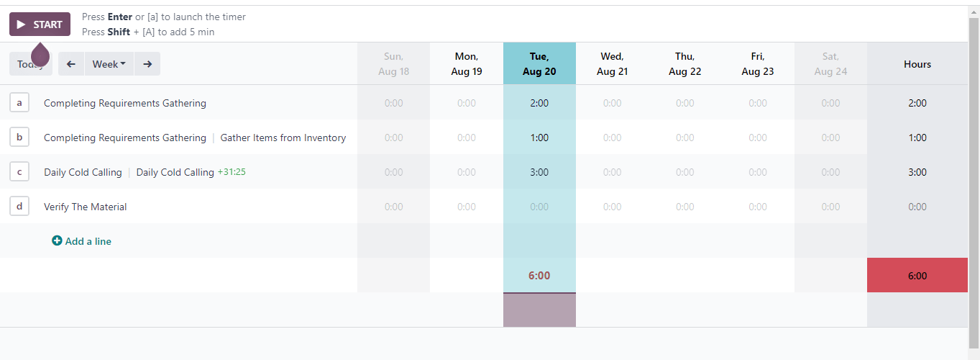Image resolution: width=980 pixels, height=360 pixels.
Task: Edit Tuesday 2:00 cell for Requirements Gathering
Action: pos(539,103)
